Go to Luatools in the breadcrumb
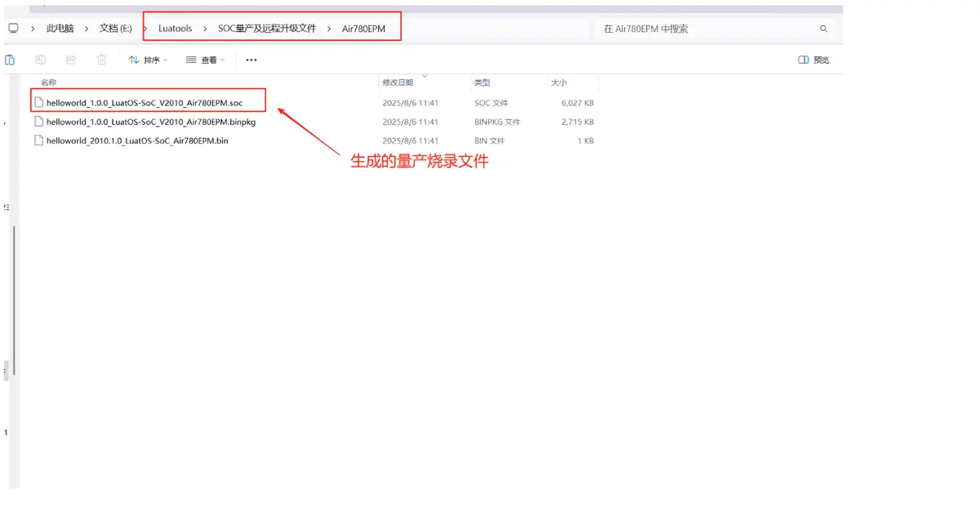The width and height of the screenshot is (980, 513). pos(176,29)
